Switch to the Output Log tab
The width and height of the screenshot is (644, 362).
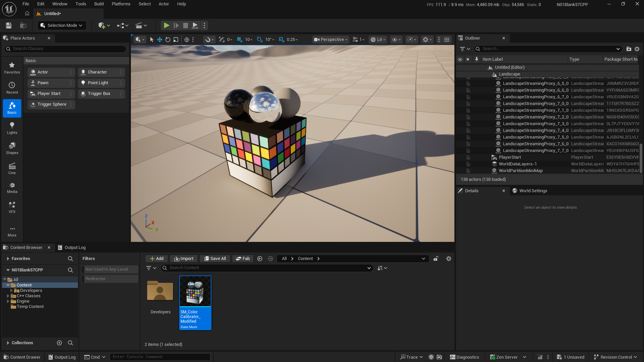72,248
